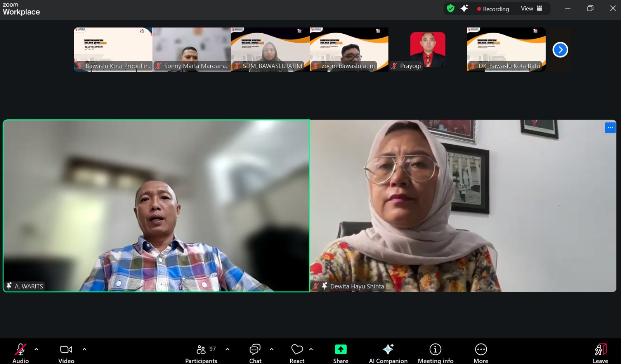Click the Zoom Workplace logo
Viewport: 621px width, 364px height.
tap(21, 9)
